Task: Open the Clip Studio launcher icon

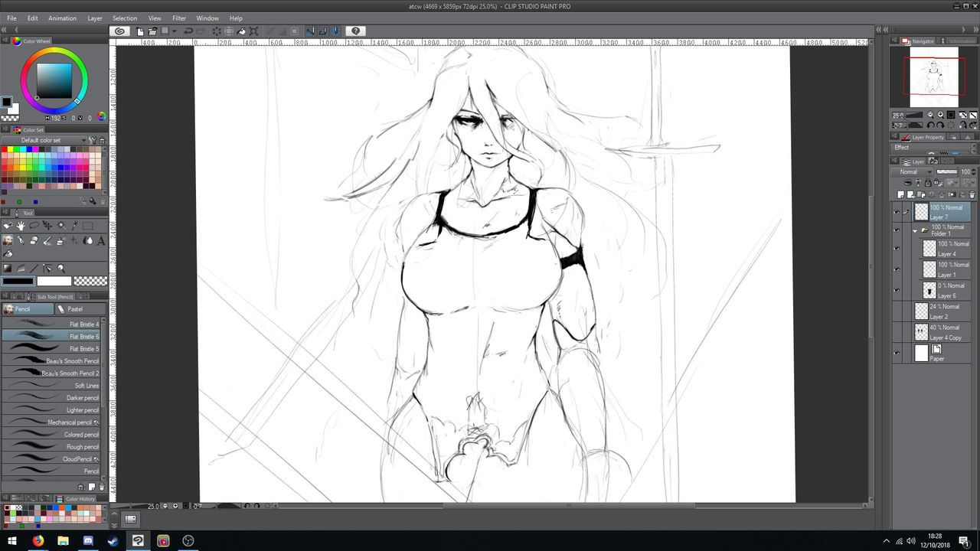Action: click(x=120, y=31)
